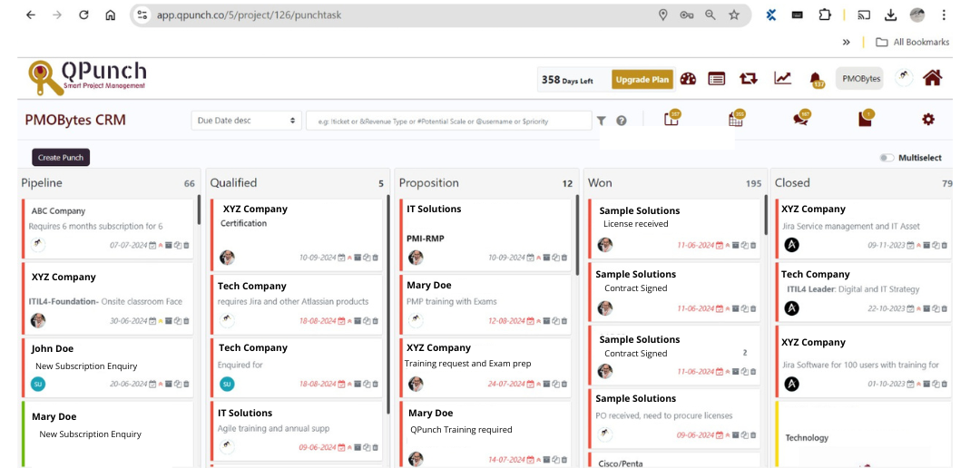Screen dimensions: 980x468
Task: Click the QPunch logo
Action: point(87,78)
